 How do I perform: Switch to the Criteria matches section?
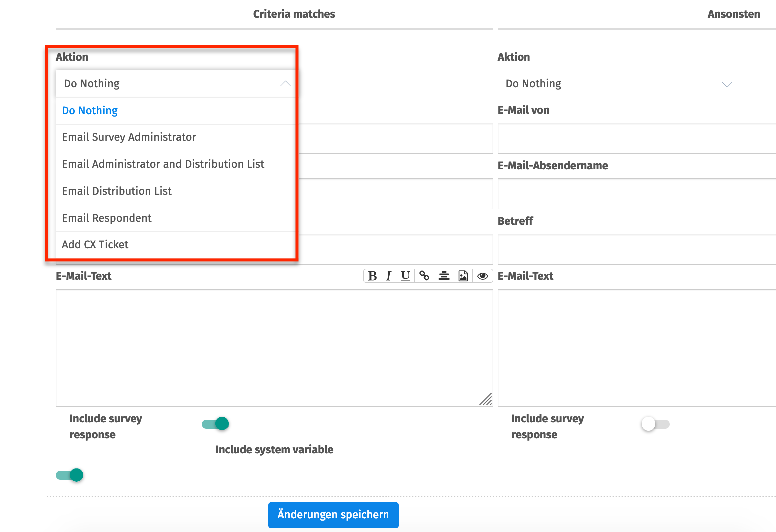pos(294,14)
